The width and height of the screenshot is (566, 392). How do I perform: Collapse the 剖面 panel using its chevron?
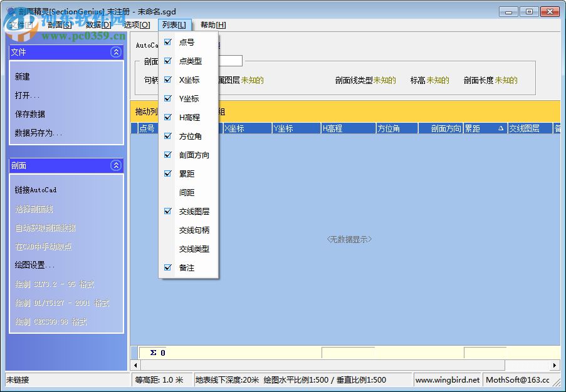point(116,165)
